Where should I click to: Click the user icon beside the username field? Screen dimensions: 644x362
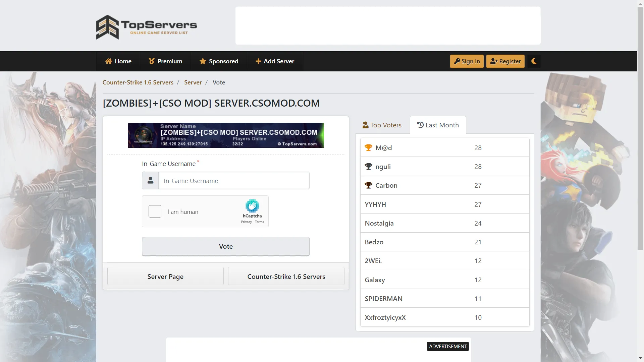pos(150,181)
